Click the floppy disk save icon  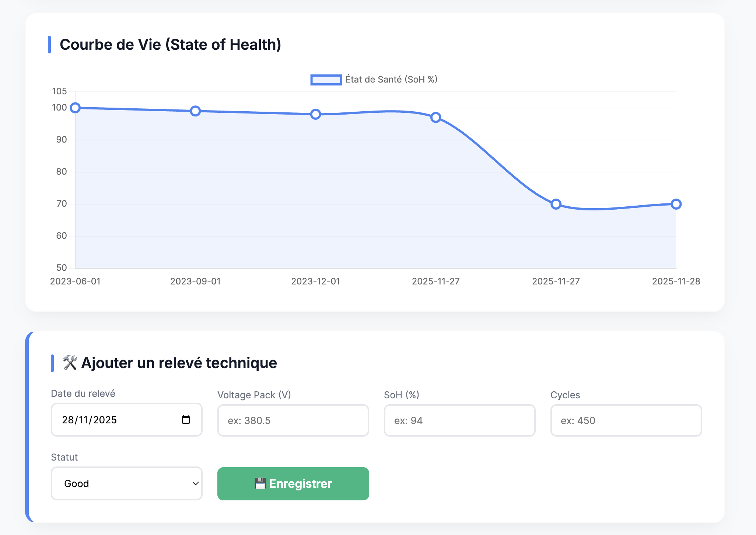[260, 484]
